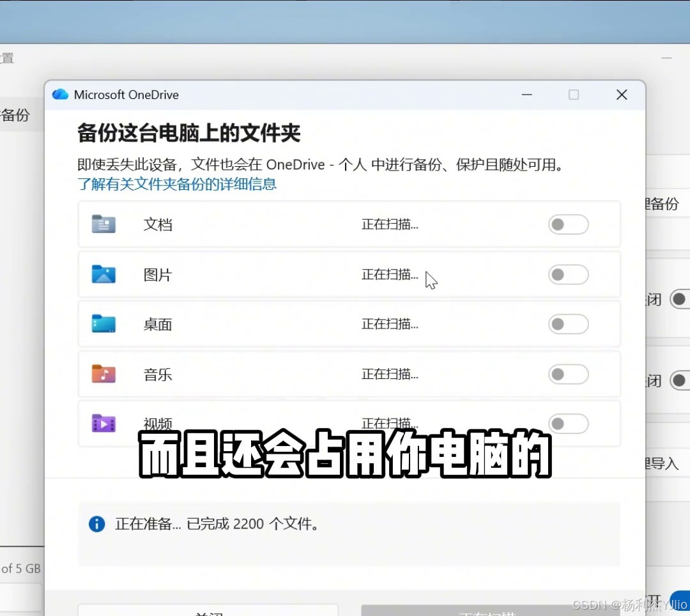Click the disabled maximize button of OneDrive

[x=573, y=95]
